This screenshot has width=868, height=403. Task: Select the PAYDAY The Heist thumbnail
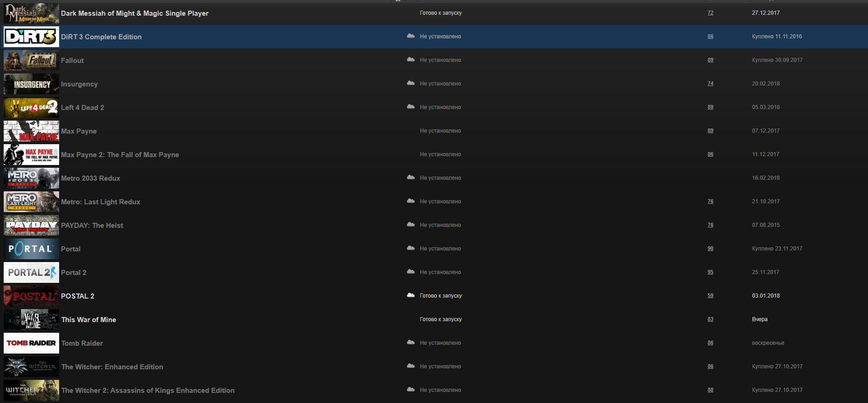pyautogui.click(x=31, y=225)
